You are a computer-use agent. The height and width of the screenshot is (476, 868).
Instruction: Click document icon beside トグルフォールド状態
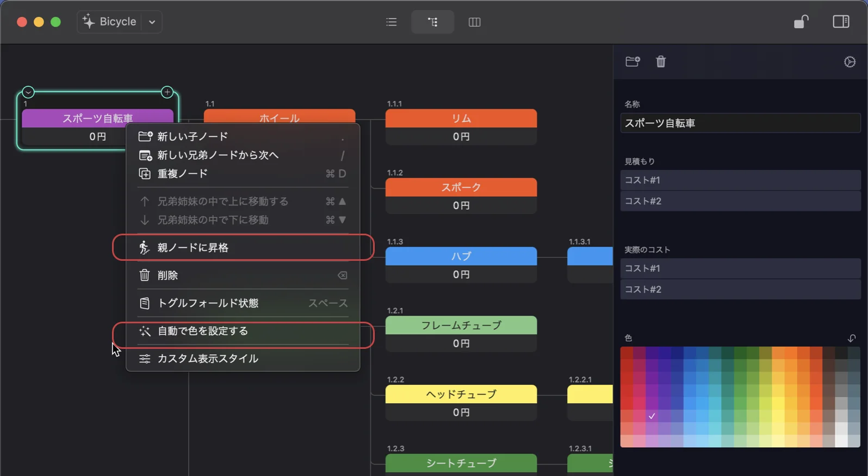click(144, 303)
